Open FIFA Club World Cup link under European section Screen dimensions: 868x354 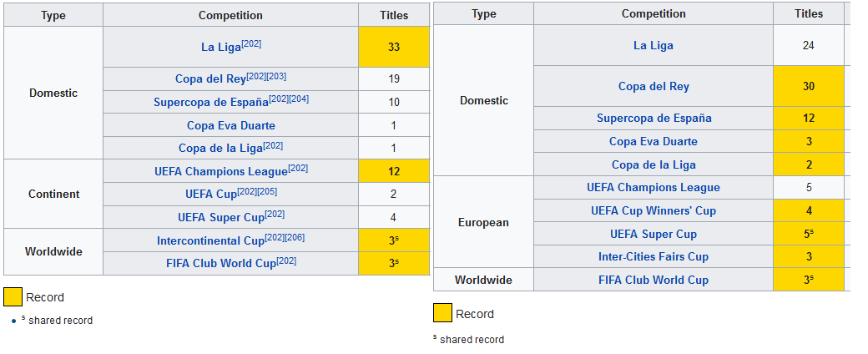(x=653, y=280)
